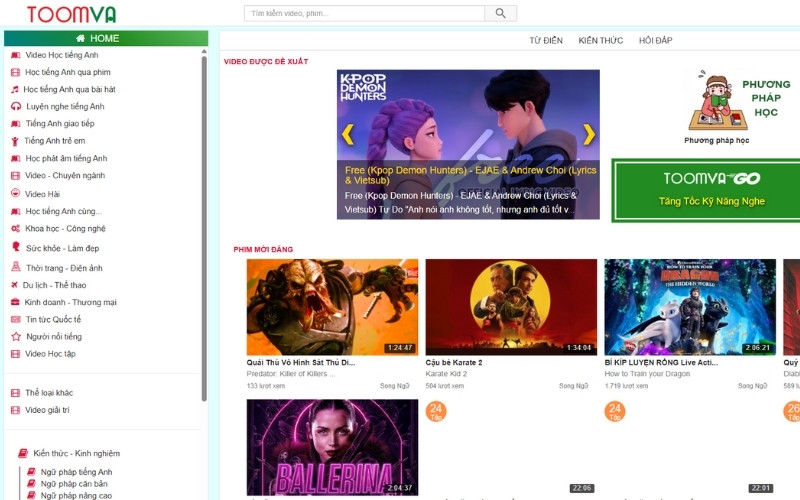Image resolution: width=800 pixels, height=500 pixels.
Task: Click sidebar vertical scrollbar
Action: 204,229
